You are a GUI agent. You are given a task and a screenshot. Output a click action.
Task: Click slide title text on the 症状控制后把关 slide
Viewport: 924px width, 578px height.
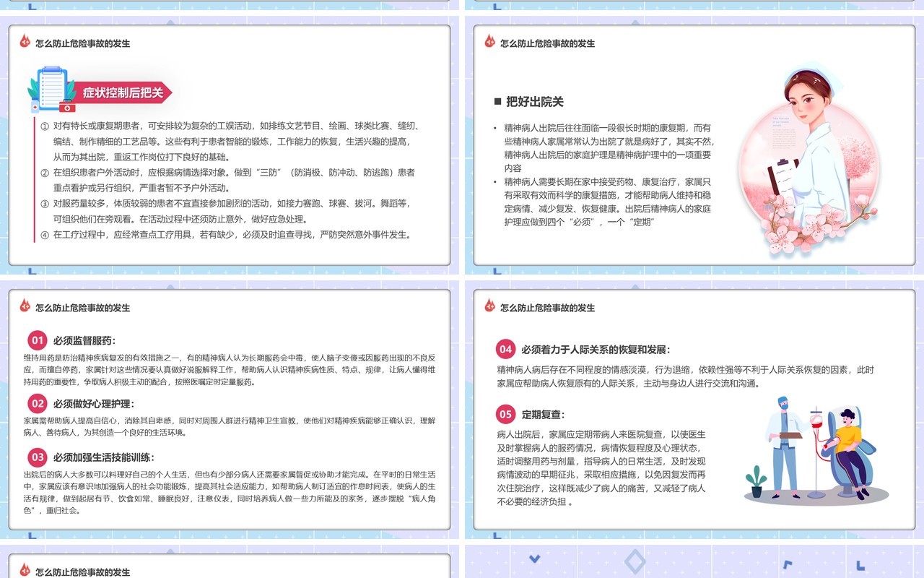pyautogui.click(x=83, y=43)
